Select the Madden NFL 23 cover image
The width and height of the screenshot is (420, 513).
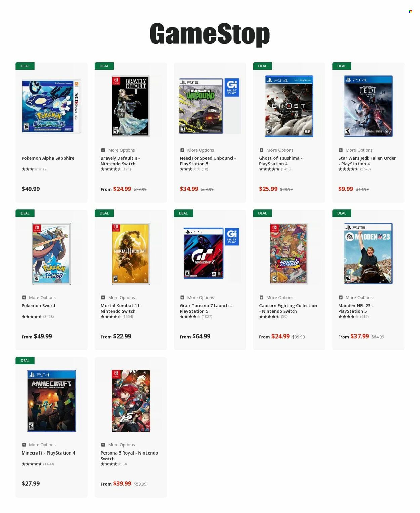tap(368, 253)
